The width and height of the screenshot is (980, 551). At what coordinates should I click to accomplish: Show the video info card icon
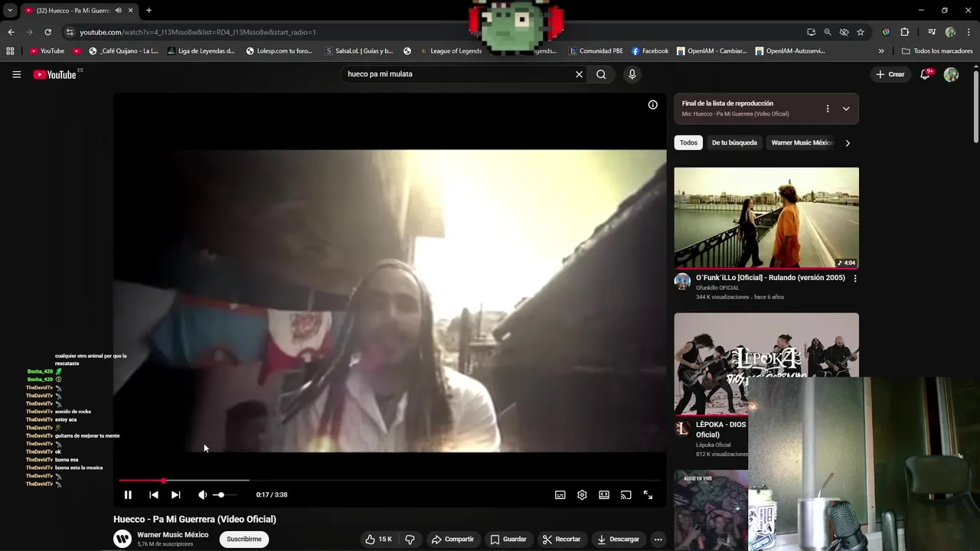pos(652,105)
